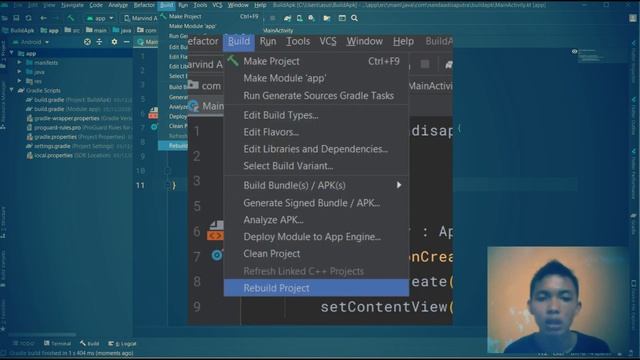Open the Analyze menu in the top menu bar
This screenshot has width=640, height=360.
pyautogui.click(x=118, y=5)
